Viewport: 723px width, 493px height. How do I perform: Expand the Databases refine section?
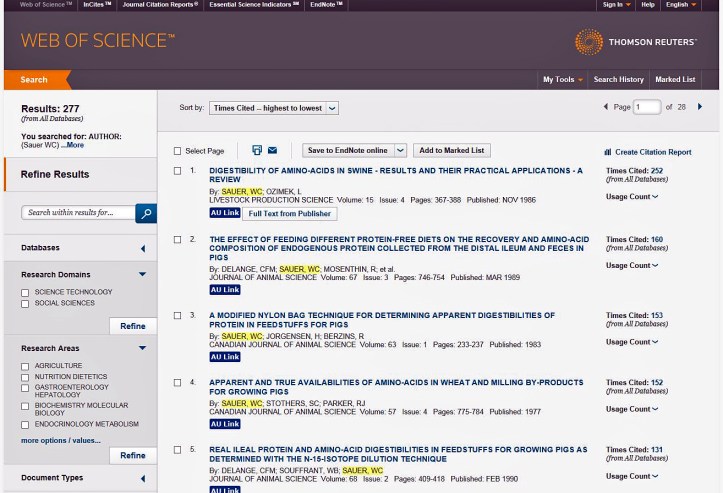(x=142, y=248)
